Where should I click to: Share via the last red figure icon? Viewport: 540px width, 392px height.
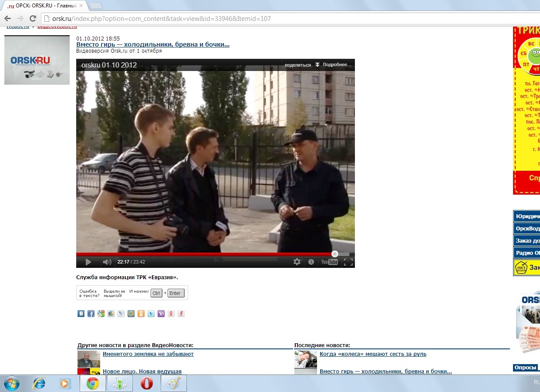(x=181, y=313)
